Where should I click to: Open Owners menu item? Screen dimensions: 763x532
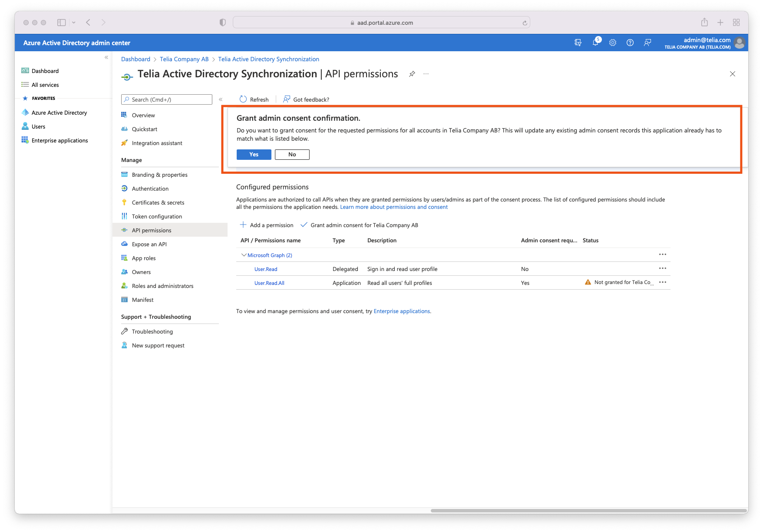point(141,272)
